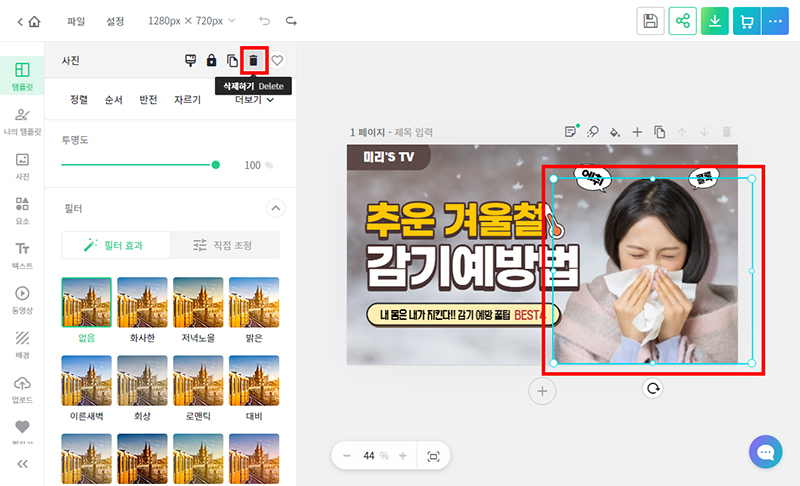Open the 텍스트 sidebar tab
Viewport: 800px width, 486px height.
coord(22,255)
